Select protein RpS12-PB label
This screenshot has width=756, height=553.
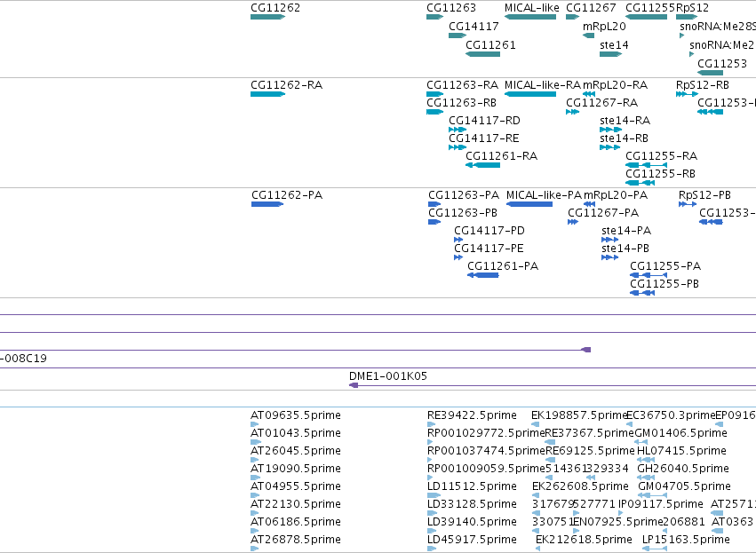(704, 195)
